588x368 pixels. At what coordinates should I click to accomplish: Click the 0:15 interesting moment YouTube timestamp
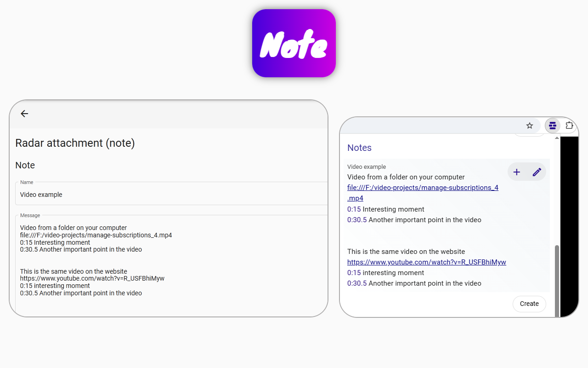click(x=353, y=272)
